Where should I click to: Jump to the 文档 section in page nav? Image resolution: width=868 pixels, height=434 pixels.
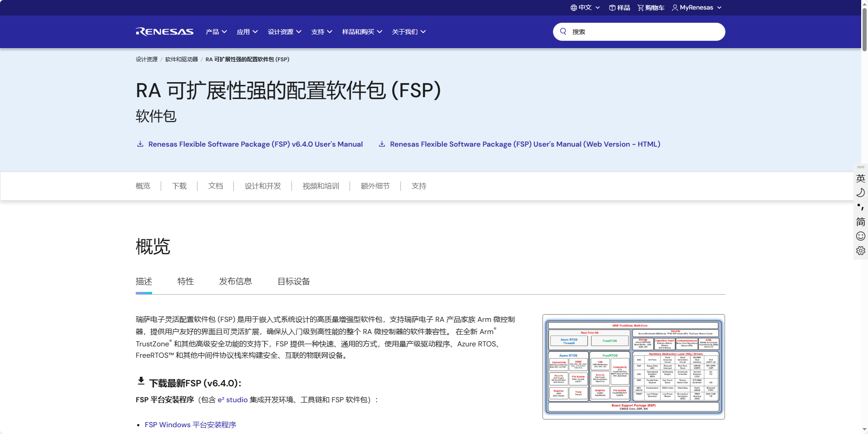(216, 186)
